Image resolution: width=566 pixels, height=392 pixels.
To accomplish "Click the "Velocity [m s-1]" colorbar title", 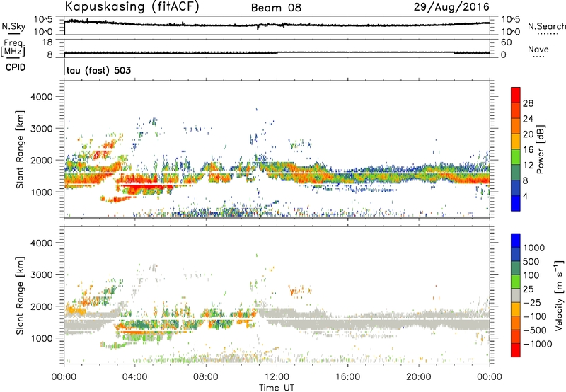I will (x=559, y=295).
